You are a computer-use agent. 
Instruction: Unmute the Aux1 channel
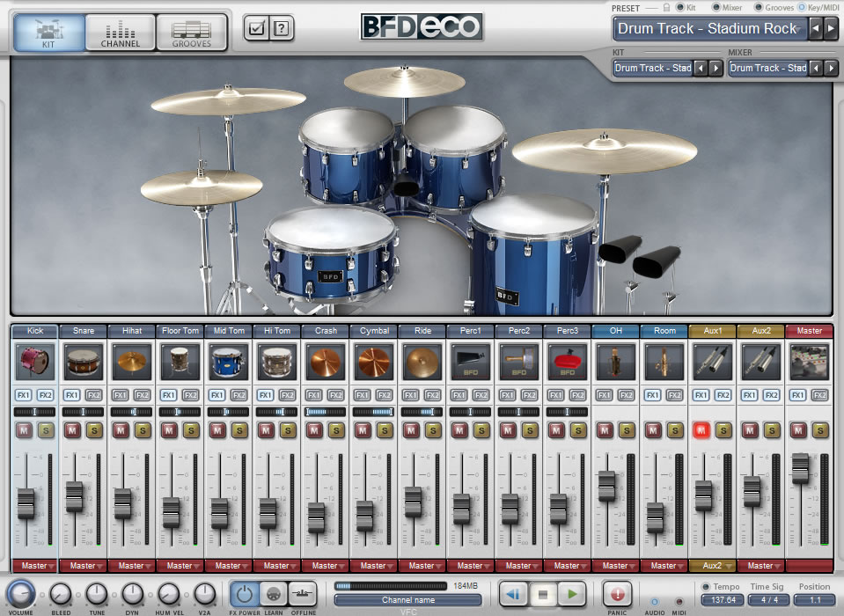701,430
